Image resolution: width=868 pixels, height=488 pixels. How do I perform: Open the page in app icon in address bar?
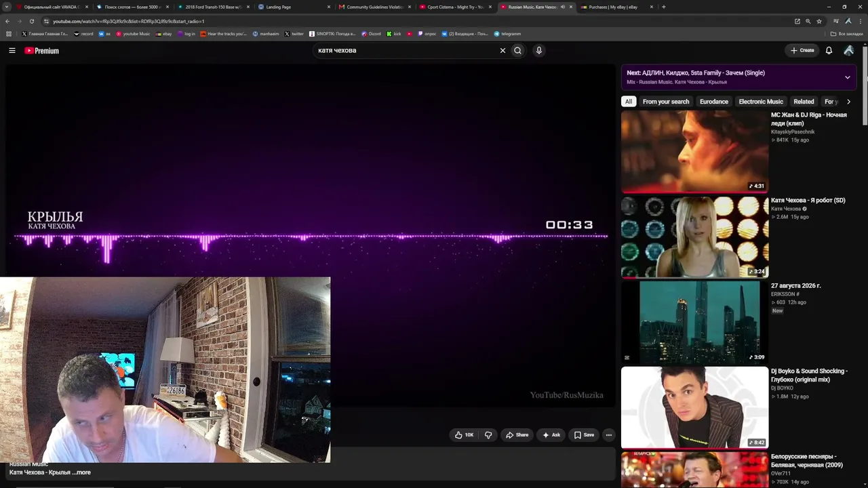pyautogui.click(x=797, y=21)
